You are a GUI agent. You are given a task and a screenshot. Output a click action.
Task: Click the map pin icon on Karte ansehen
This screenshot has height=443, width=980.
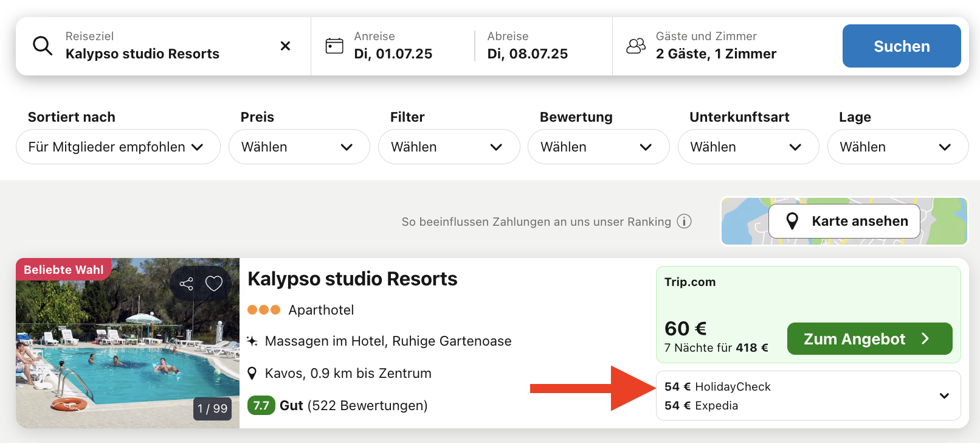(792, 221)
